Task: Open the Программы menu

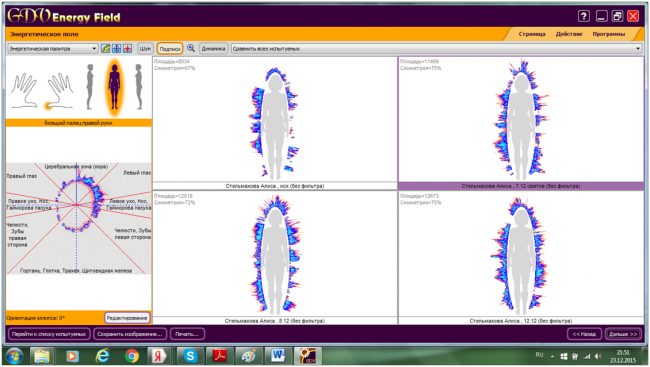Action: pyautogui.click(x=609, y=34)
